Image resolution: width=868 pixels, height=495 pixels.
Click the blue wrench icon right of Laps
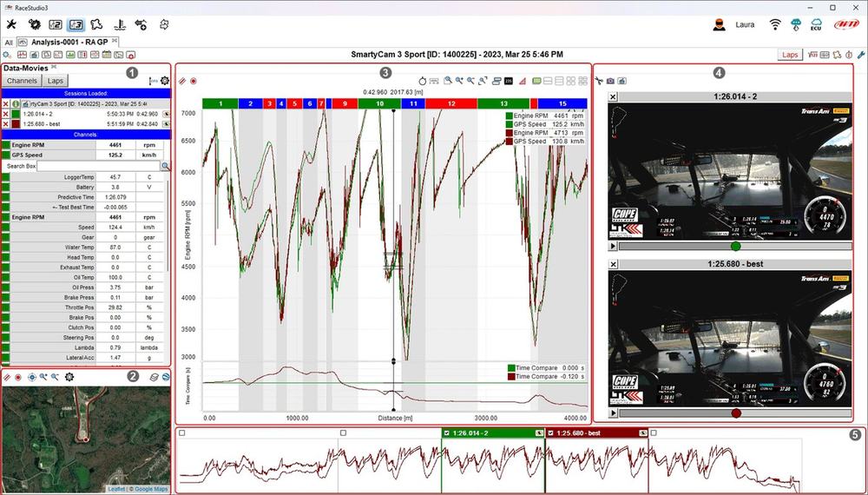pos(861,55)
